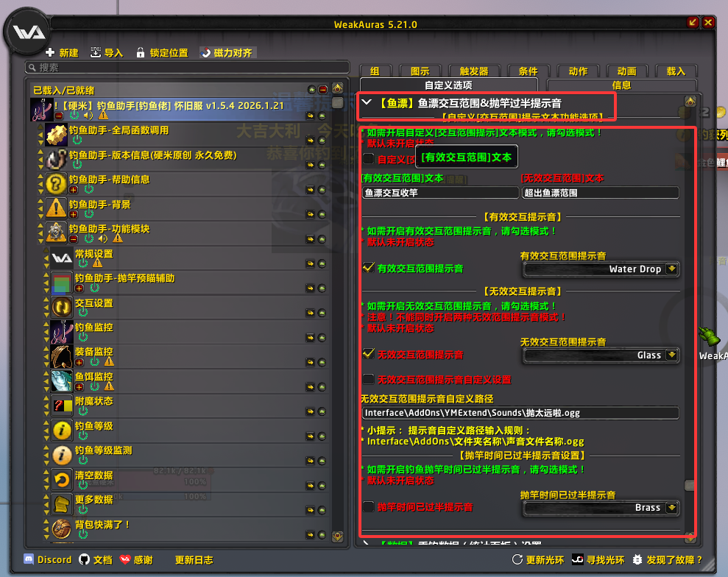Open the Water Drop sound dropdown

pyautogui.click(x=671, y=269)
